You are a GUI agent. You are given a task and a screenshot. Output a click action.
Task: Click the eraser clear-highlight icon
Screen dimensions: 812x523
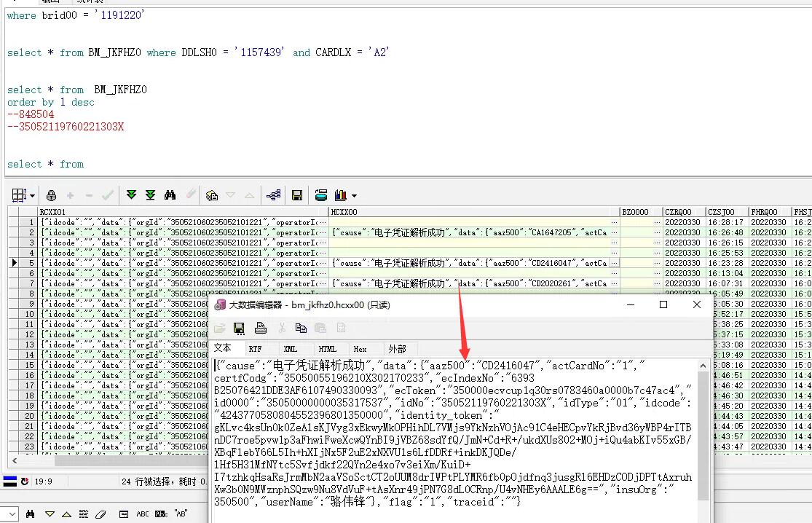coord(100,514)
